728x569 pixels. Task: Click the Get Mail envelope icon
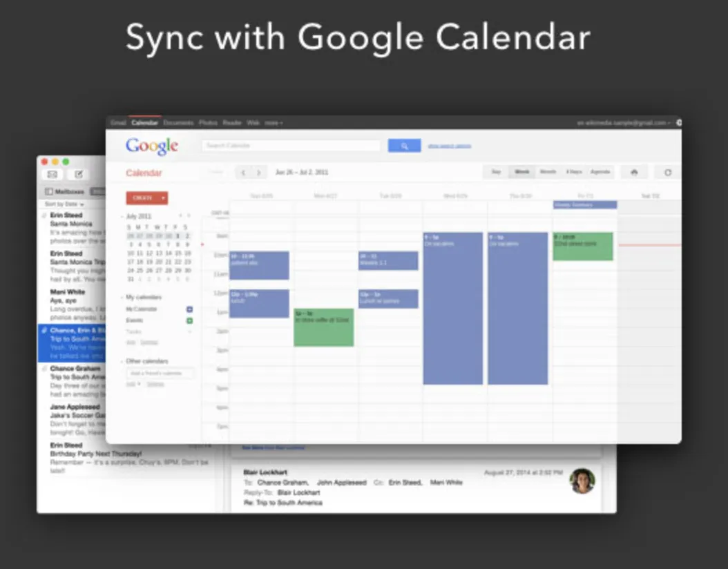(x=52, y=175)
